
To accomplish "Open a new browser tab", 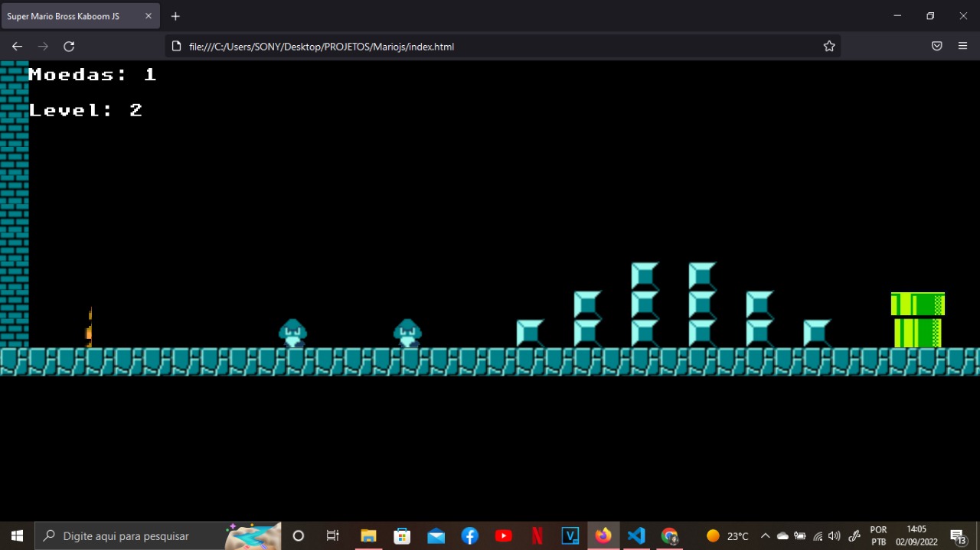I will pos(175,16).
